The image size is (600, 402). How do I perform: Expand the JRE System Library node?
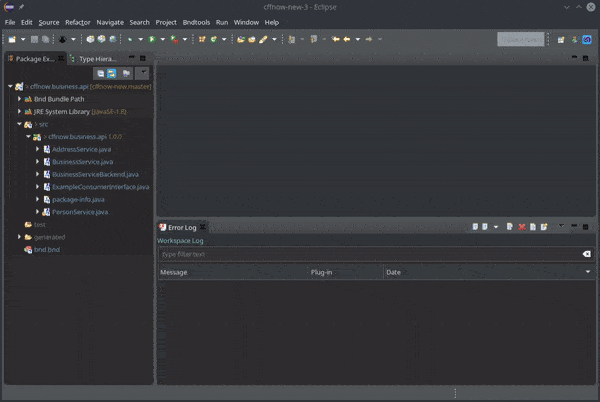tap(19, 111)
